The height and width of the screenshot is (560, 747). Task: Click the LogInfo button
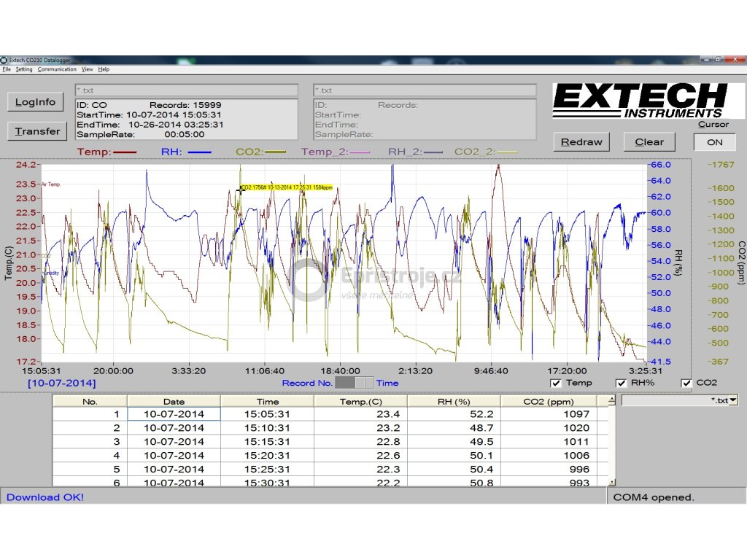35,102
